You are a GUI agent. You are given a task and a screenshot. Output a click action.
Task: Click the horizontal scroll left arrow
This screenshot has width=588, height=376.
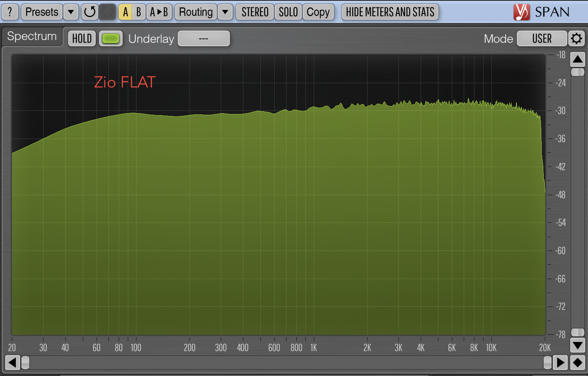pyautogui.click(x=12, y=362)
